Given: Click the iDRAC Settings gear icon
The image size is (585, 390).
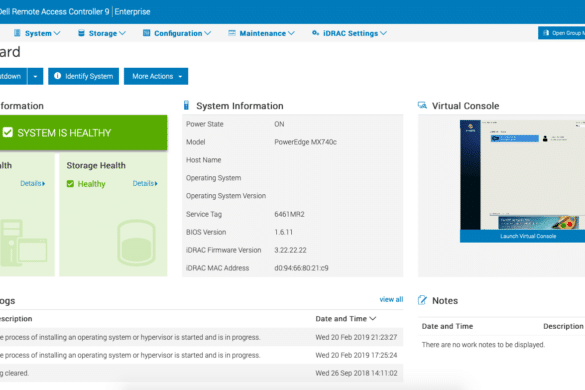Looking at the screenshot, I should 315,33.
